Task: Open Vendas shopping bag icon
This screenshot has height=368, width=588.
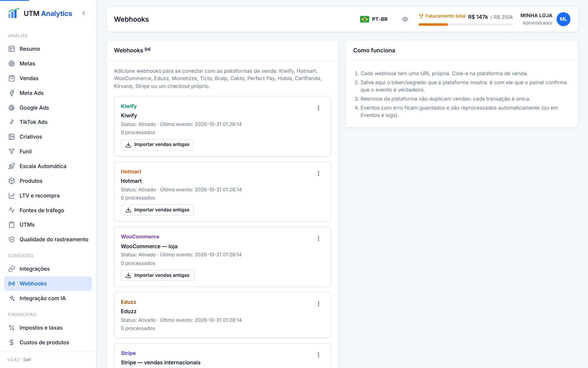Action: click(x=12, y=78)
